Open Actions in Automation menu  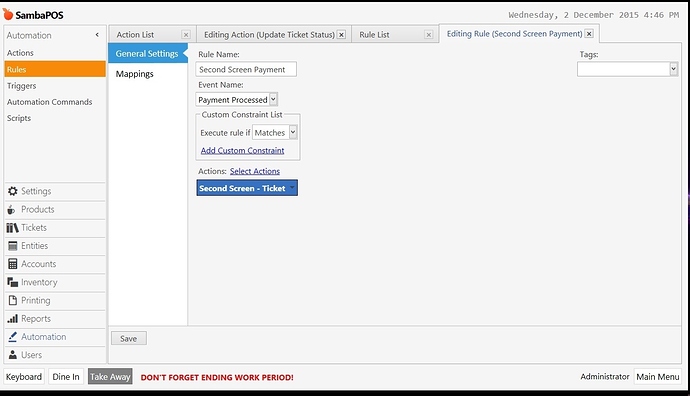20,53
